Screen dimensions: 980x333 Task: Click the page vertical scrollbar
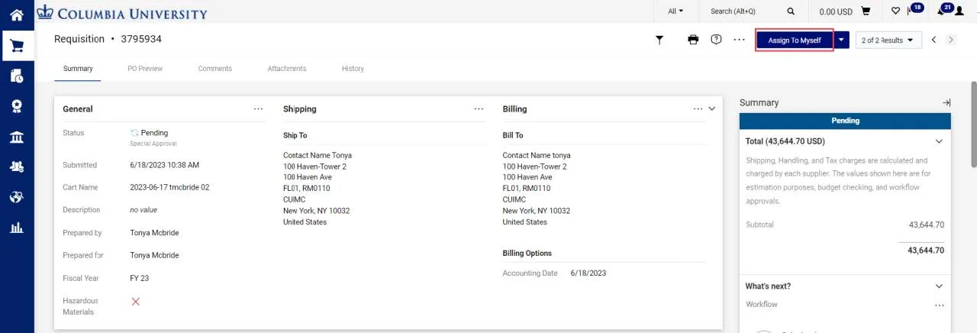974,124
